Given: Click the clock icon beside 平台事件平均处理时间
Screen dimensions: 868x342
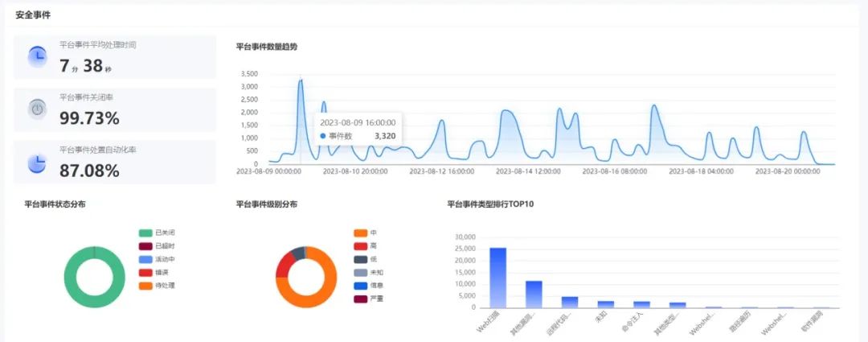Looking at the screenshot, I should (x=37, y=56).
